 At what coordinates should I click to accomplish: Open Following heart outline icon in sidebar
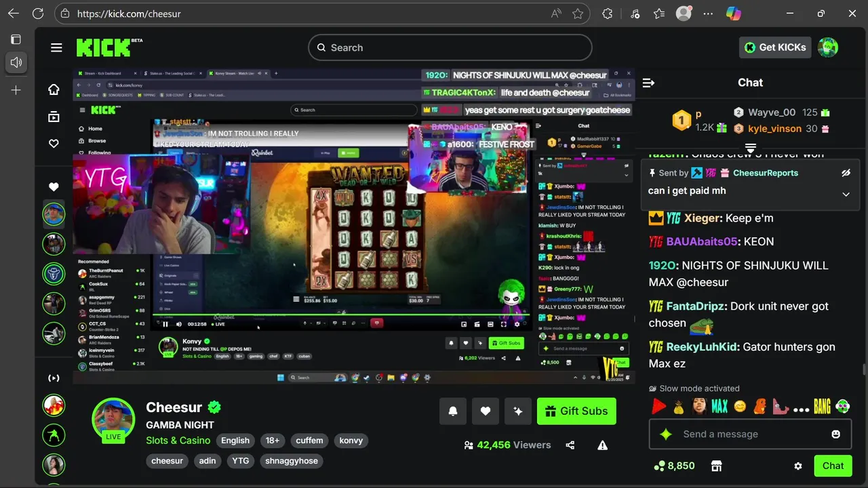click(54, 144)
